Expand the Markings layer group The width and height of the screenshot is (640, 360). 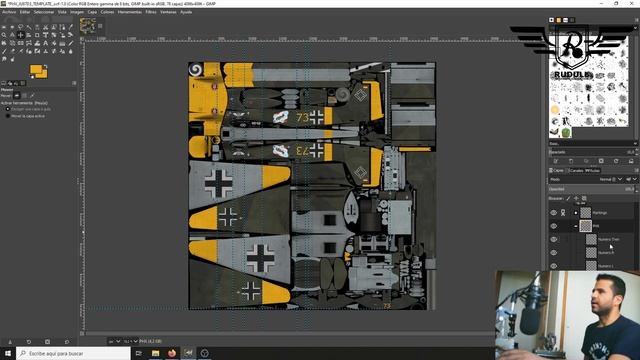click(x=576, y=213)
